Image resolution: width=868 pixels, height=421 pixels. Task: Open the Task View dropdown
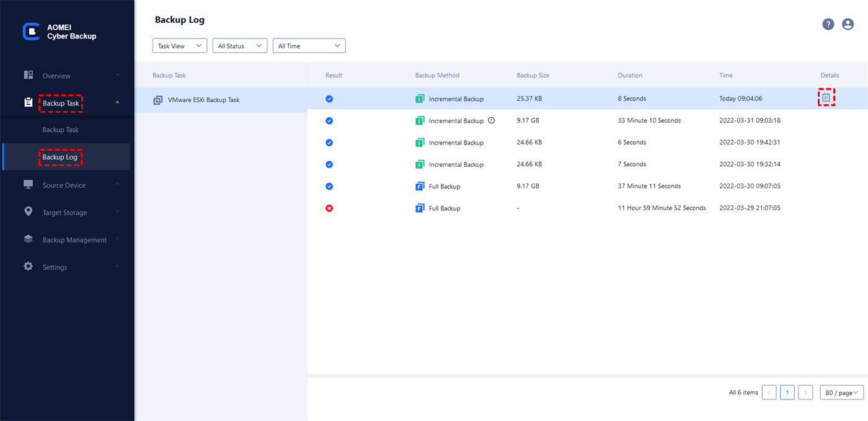[x=180, y=46]
